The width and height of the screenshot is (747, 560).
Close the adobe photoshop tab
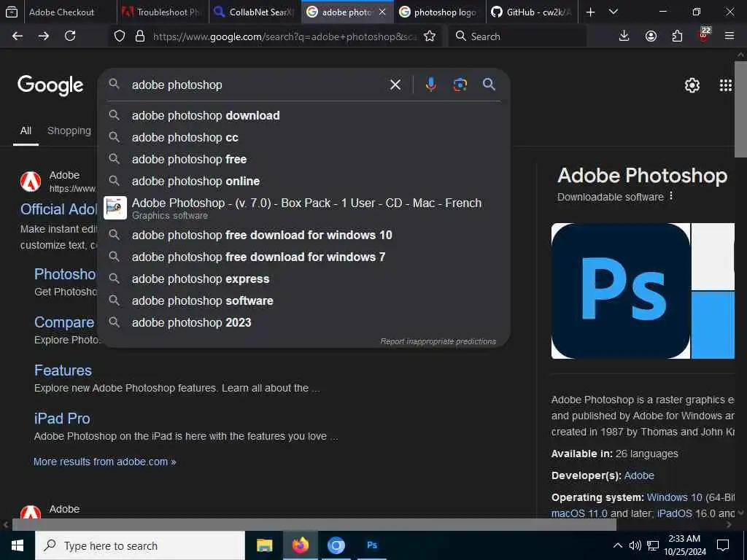tap(382, 12)
